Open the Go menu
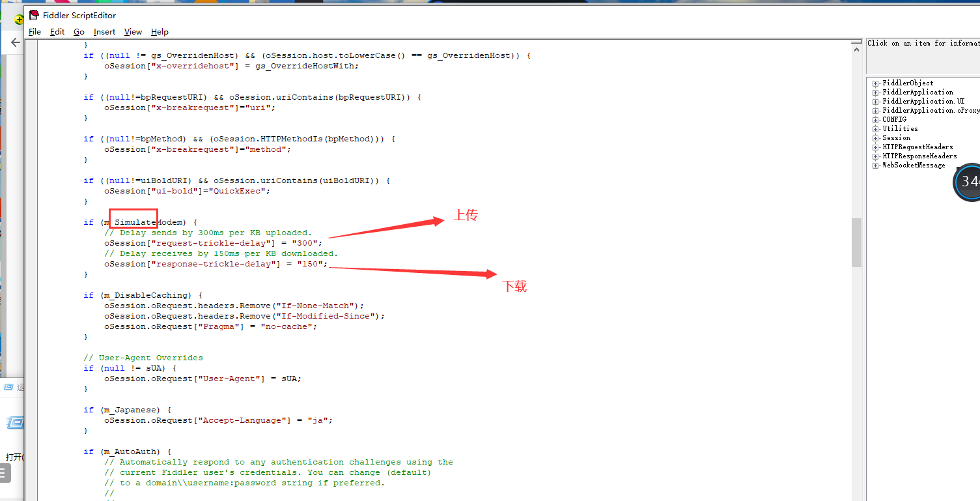Image resolution: width=980 pixels, height=501 pixels. [79, 32]
